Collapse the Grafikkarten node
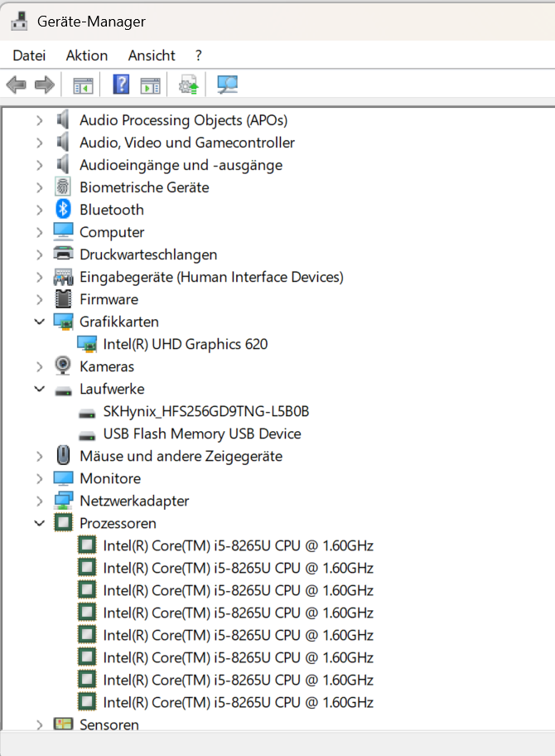 pyautogui.click(x=40, y=322)
